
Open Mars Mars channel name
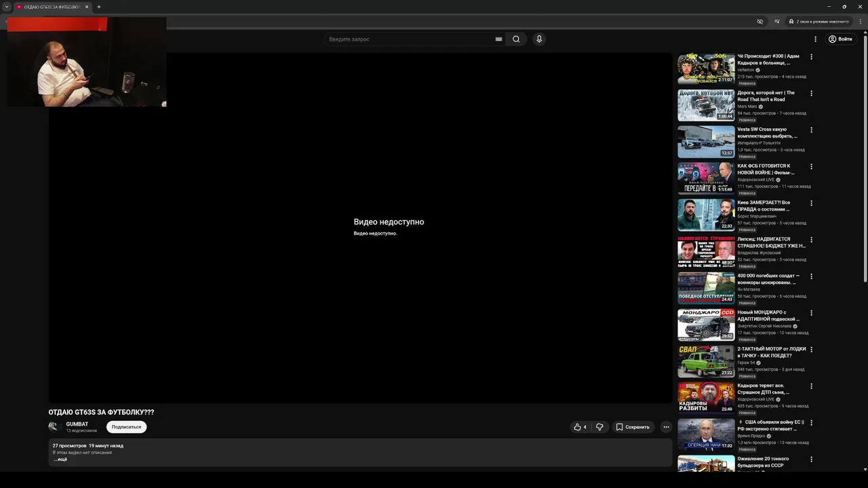coord(747,106)
